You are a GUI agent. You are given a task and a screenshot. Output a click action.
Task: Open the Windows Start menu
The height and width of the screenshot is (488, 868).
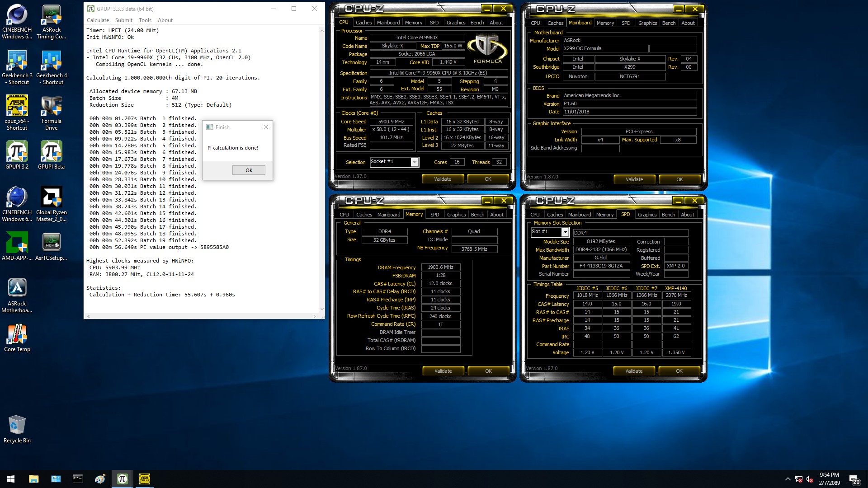11,479
